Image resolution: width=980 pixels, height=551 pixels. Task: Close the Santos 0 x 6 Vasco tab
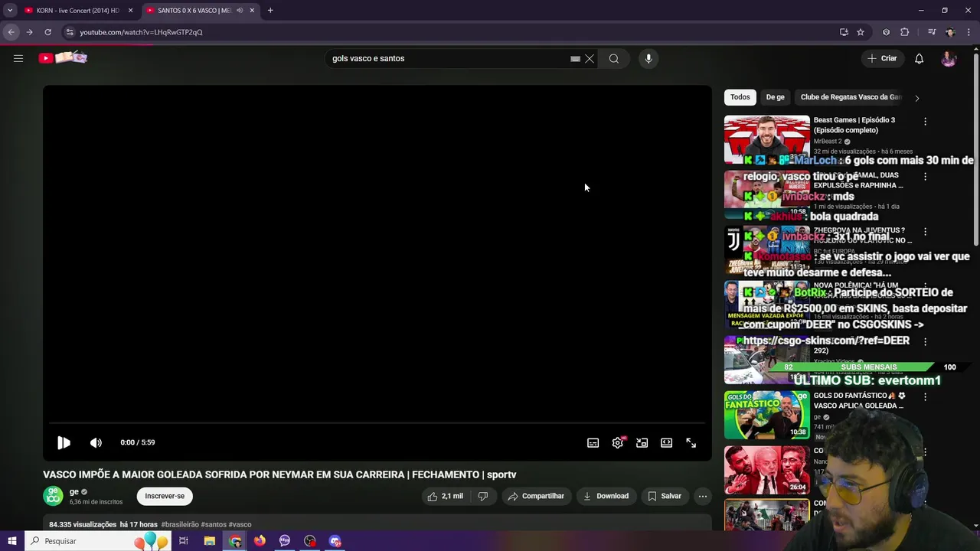pos(252,11)
